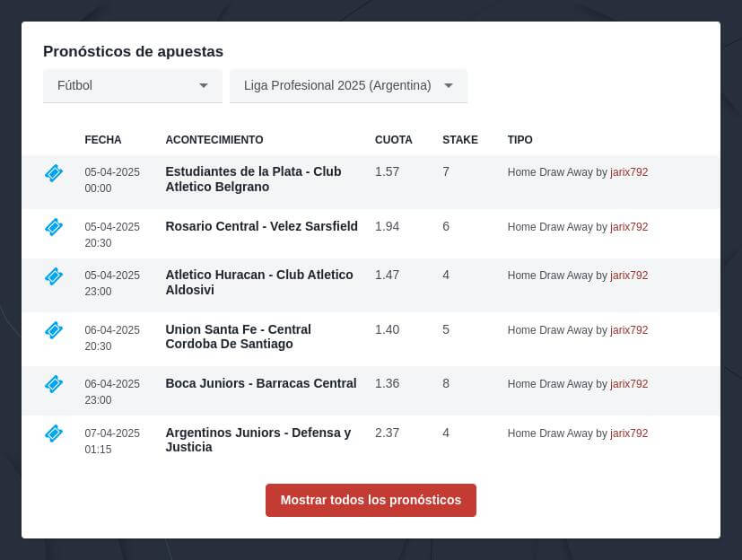Click the Pronósticos de apuestas heading
The height and width of the screenshot is (560, 742).
click(133, 51)
